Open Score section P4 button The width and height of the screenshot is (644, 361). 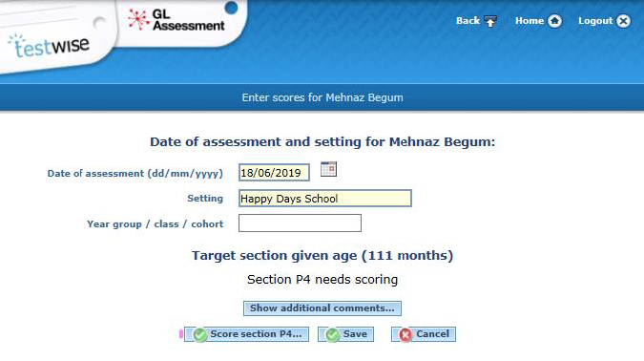point(246,334)
